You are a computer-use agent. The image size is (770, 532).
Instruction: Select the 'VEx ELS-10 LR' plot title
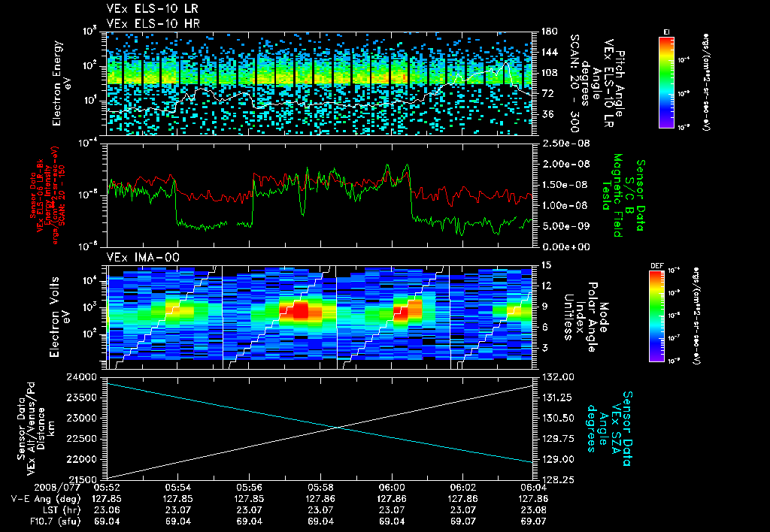153,8
